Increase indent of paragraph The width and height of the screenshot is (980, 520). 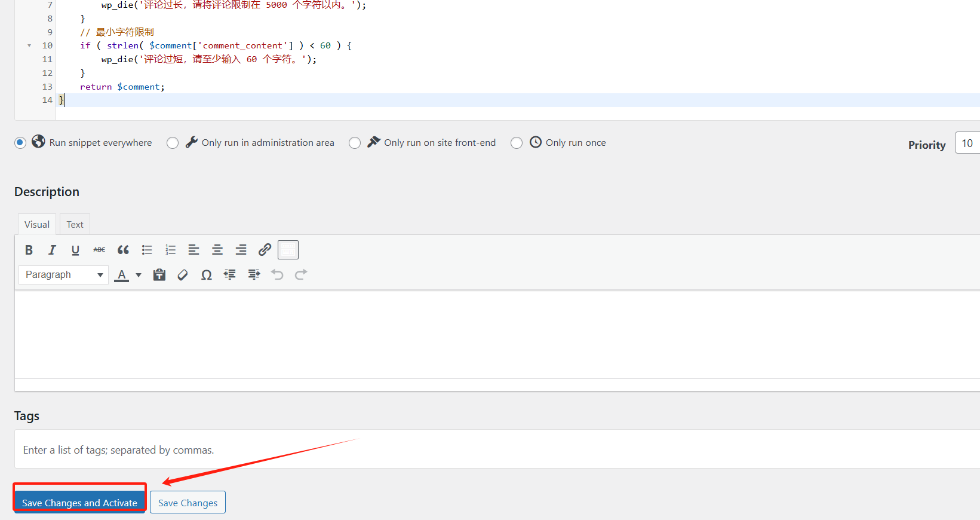coord(254,275)
